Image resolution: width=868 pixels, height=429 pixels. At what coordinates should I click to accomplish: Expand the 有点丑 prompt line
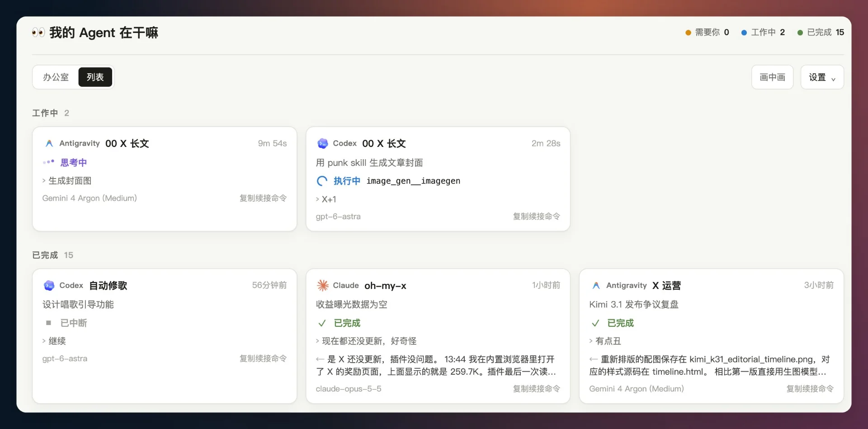coord(605,341)
